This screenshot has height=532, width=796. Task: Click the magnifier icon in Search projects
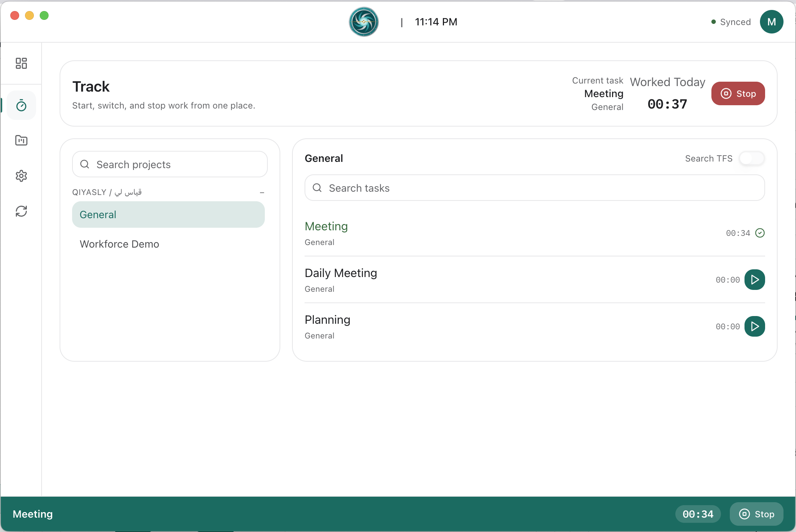click(x=85, y=164)
